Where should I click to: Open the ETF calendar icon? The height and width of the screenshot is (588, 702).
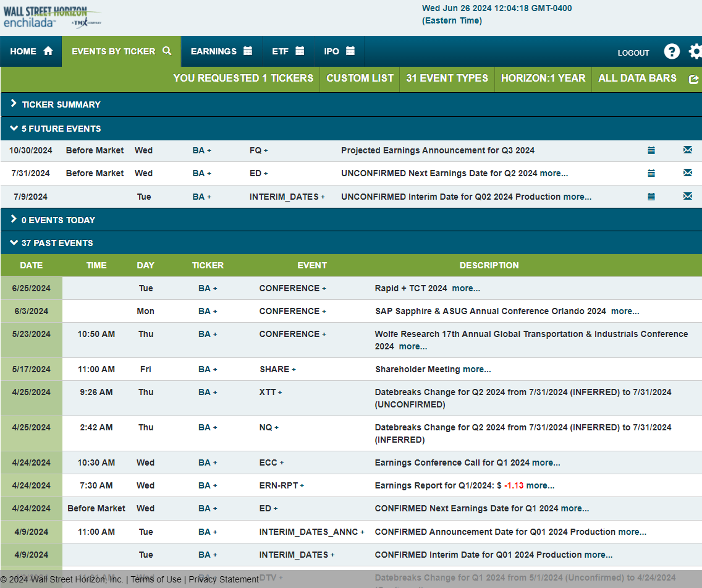(300, 51)
